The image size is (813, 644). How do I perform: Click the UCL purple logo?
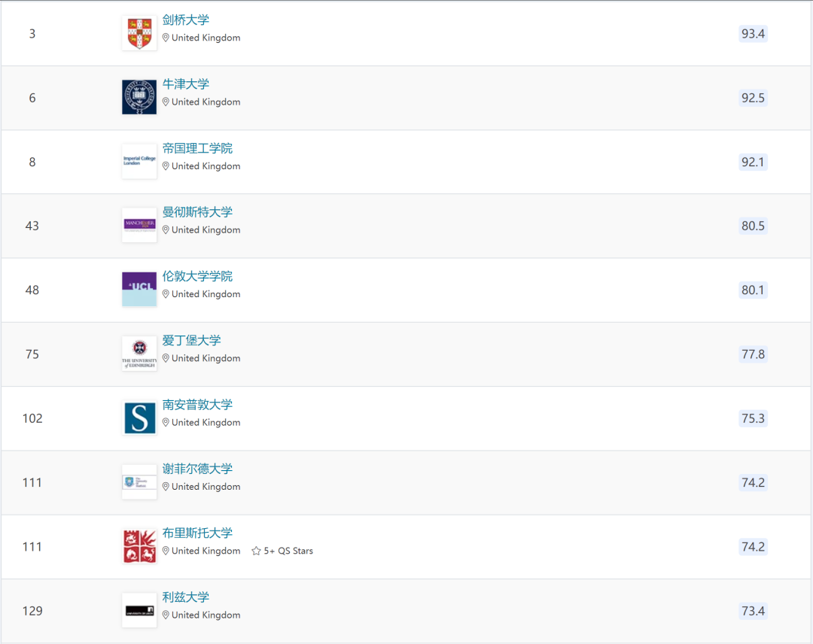tap(139, 289)
